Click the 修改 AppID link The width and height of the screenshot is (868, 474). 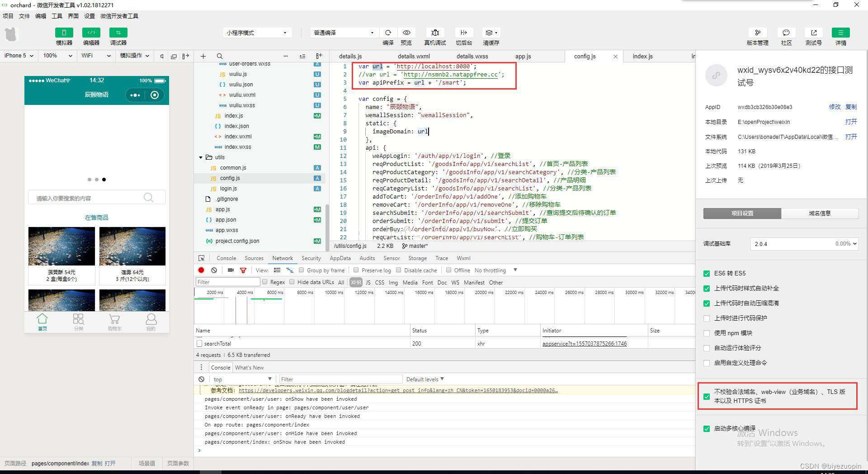point(835,107)
